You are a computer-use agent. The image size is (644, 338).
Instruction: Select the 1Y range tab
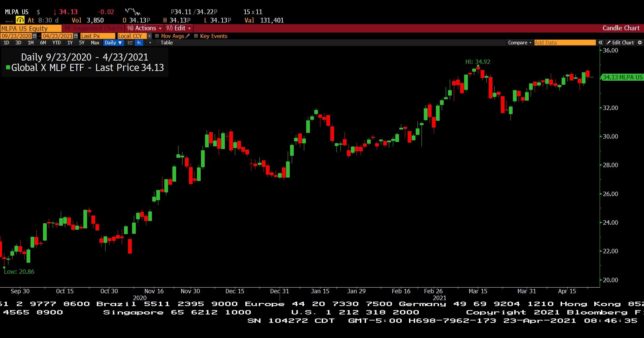tap(70, 43)
